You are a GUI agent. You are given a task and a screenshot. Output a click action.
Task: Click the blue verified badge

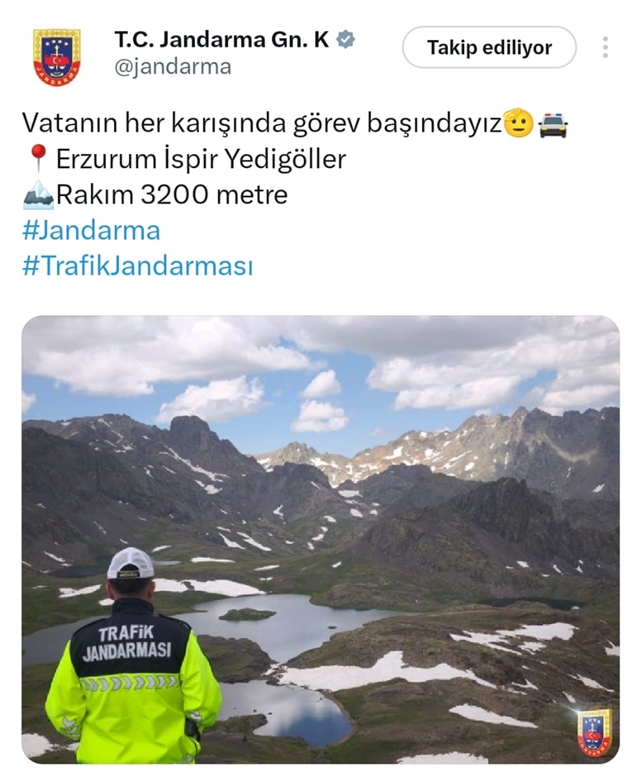pos(346,40)
